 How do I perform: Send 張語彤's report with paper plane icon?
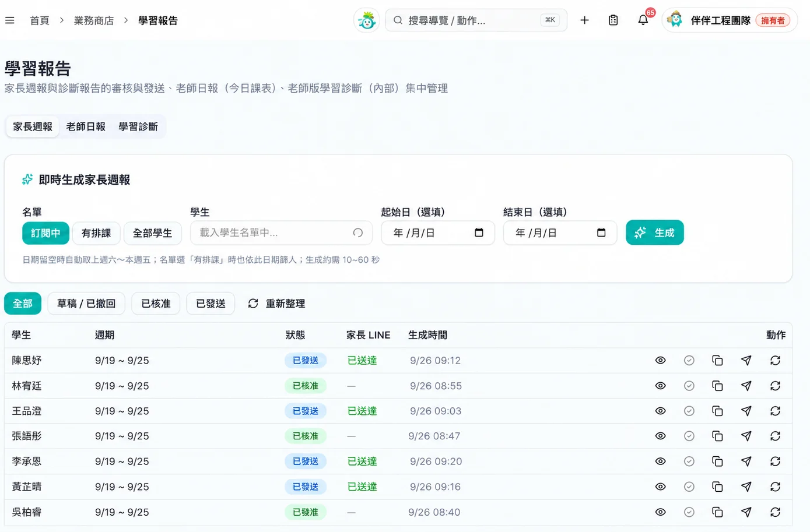pyautogui.click(x=746, y=436)
